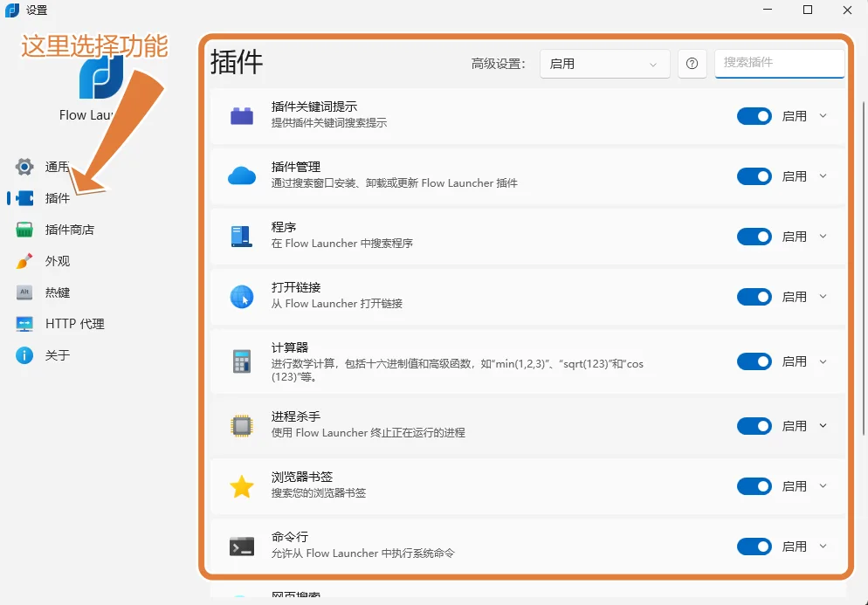Switch off the 浏览器书签 plugin
This screenshot has height=605, width=868.
tap(754, 486)
